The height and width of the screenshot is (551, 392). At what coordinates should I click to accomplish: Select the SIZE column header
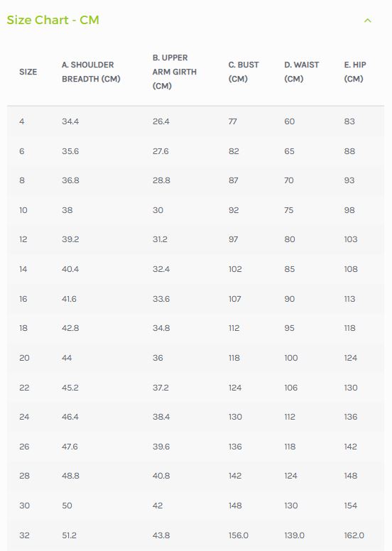point(28,72)
